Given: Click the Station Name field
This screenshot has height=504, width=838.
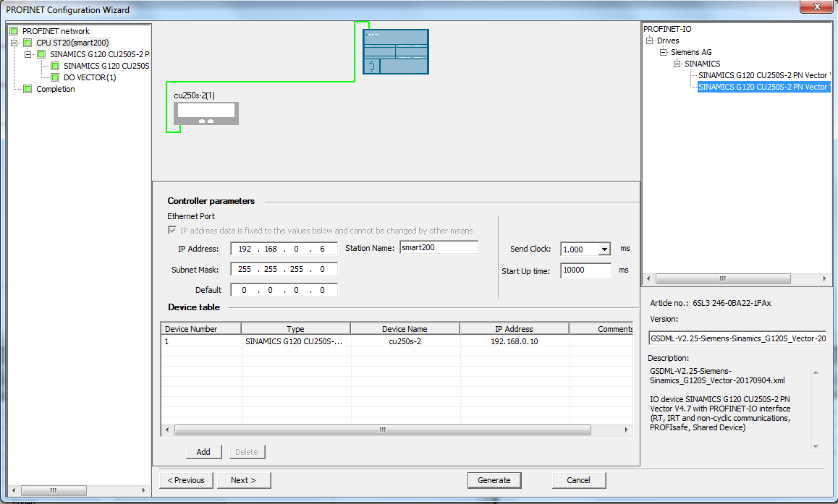Looking at the screenshot, I should point(439,247).
